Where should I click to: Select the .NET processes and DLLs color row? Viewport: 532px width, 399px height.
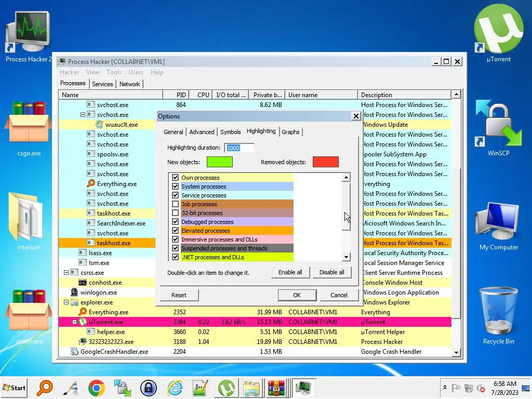237,257
